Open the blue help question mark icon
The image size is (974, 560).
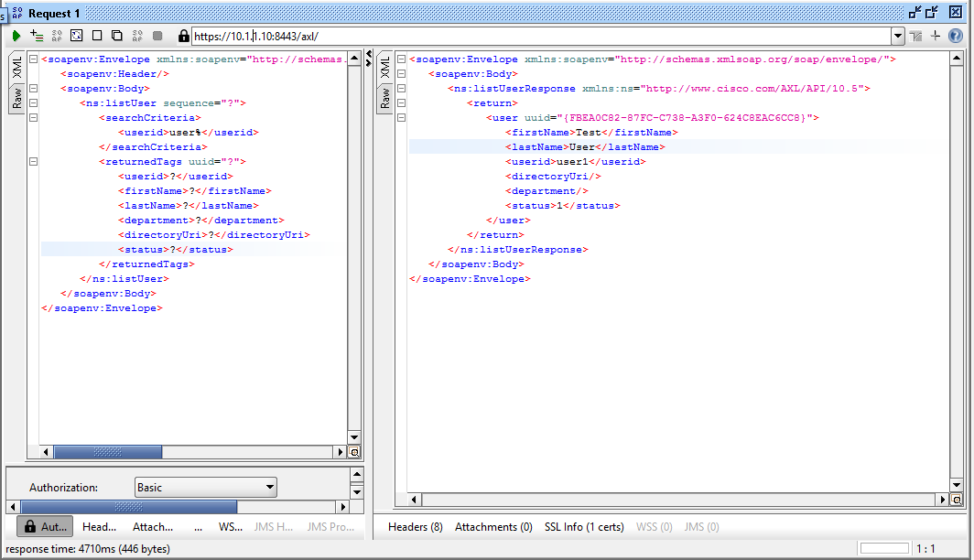click(x=955, y=36)
